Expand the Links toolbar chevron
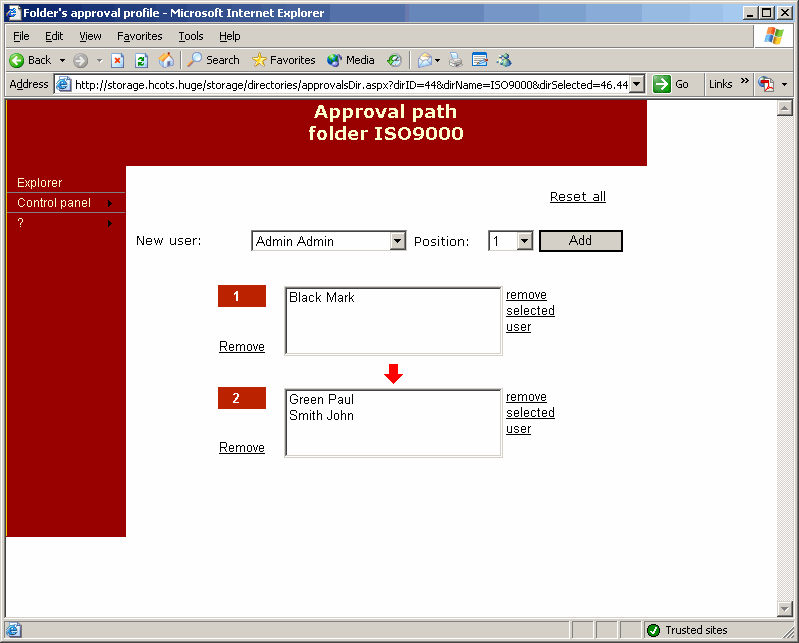The image size is (799, 643). click(x=744, y=81)
